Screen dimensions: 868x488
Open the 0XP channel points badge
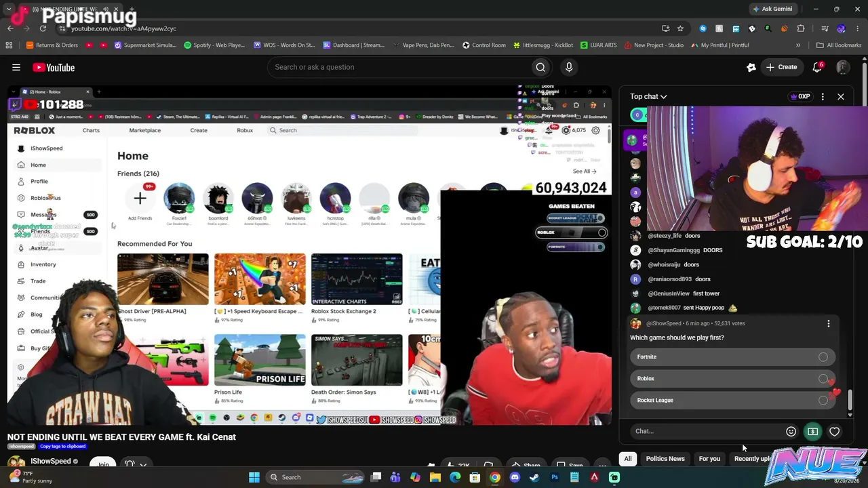(x=801, y=97)
